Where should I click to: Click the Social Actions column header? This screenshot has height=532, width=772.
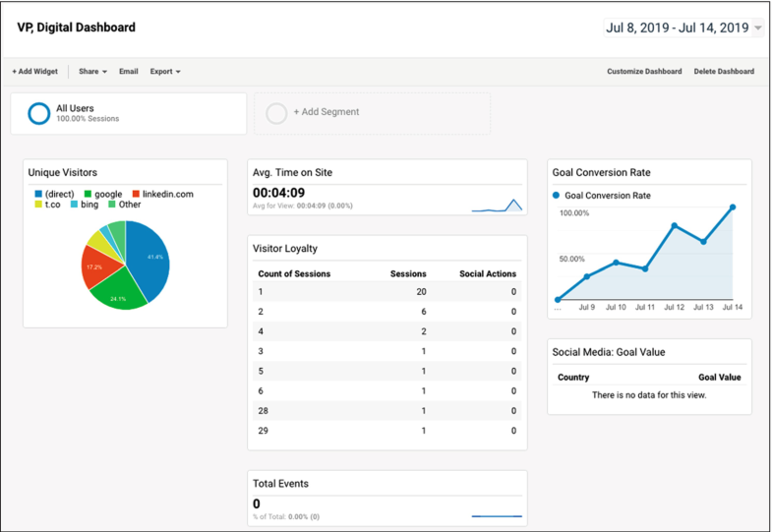pos(488,274)
